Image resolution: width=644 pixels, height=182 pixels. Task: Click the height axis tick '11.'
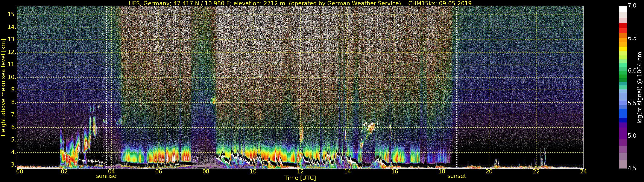click(12, 65)
